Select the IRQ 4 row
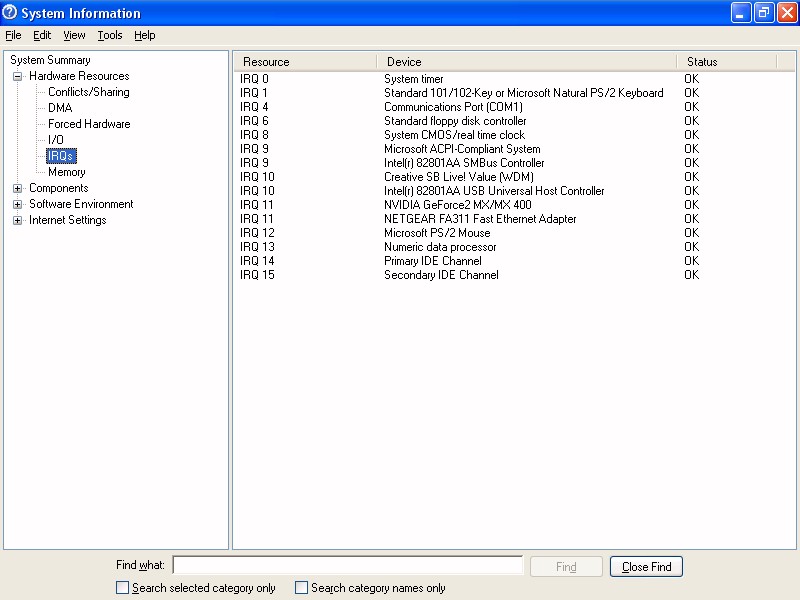This screenshot has width=800, height=600. coord(514,107)
